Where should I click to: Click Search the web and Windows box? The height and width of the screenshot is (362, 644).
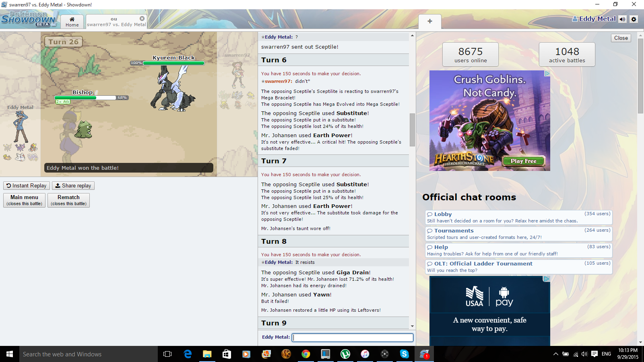pos(89,354)
